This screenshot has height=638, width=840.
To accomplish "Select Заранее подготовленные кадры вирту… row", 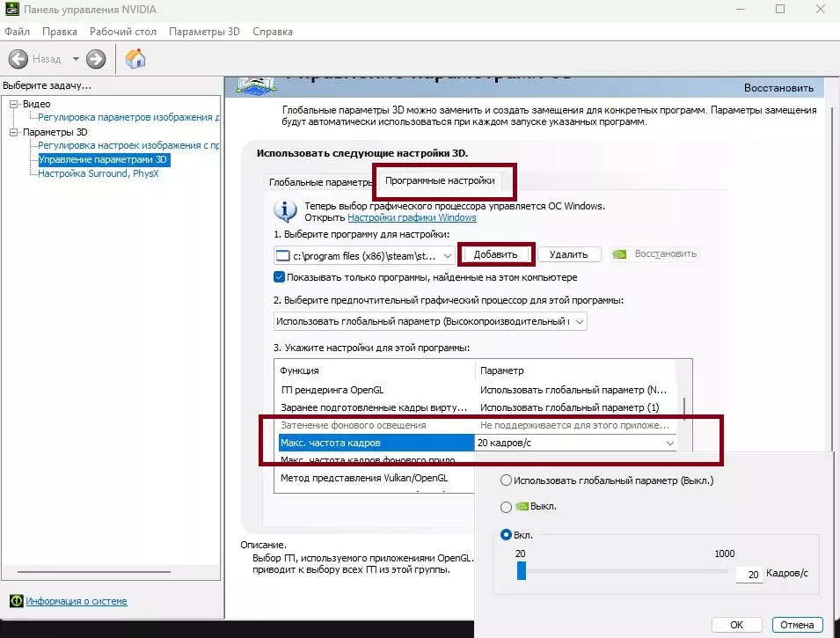I will pos(476,407).
